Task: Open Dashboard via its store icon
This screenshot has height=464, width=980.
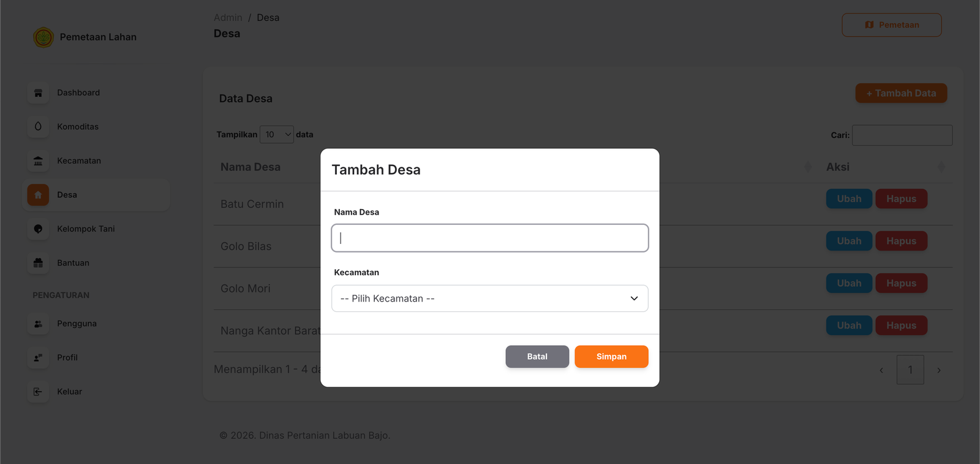Action: click(38, 93)
